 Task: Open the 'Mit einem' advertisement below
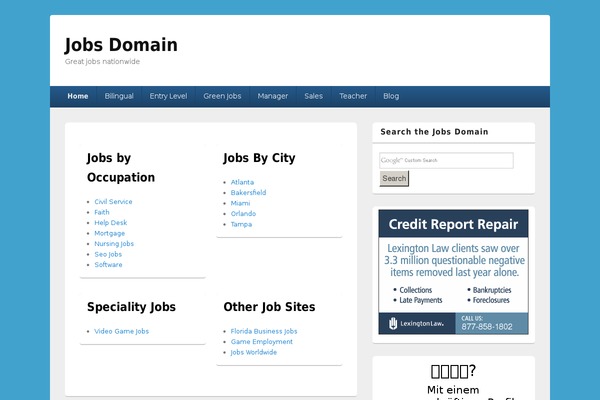point(453,381)
